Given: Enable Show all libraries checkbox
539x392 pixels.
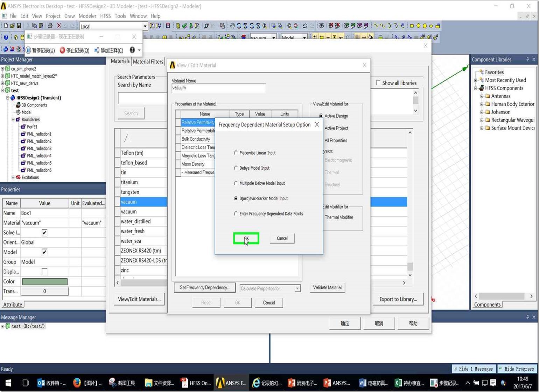Looking at the screenshot, I should (x=378, y=83).
